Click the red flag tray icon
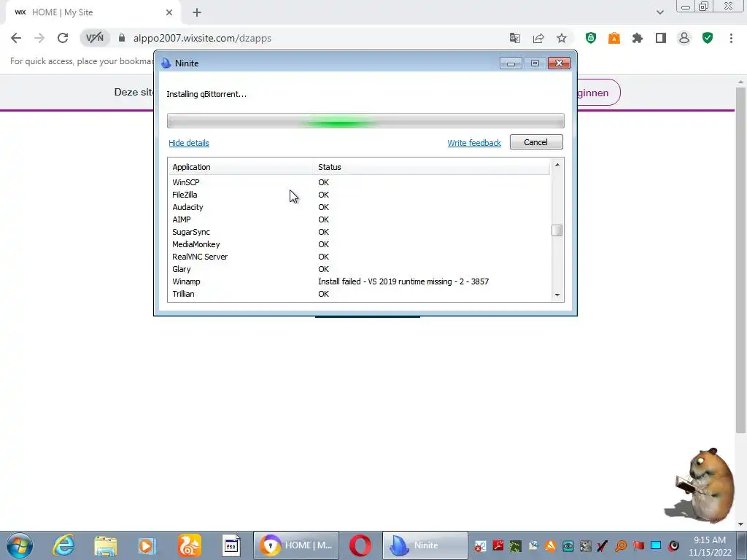This screenshot has height=560, width=747. [639, 545]
